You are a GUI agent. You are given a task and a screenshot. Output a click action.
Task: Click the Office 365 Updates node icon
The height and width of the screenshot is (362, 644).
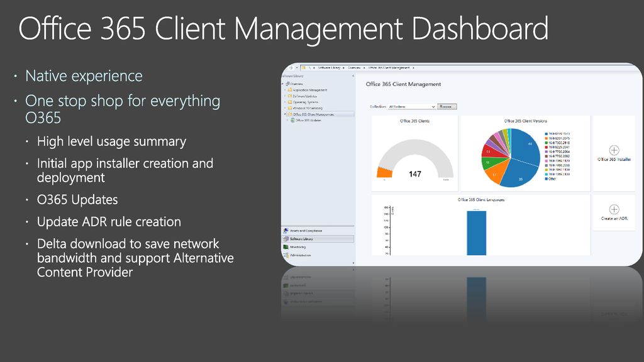(x=293, y=120)
